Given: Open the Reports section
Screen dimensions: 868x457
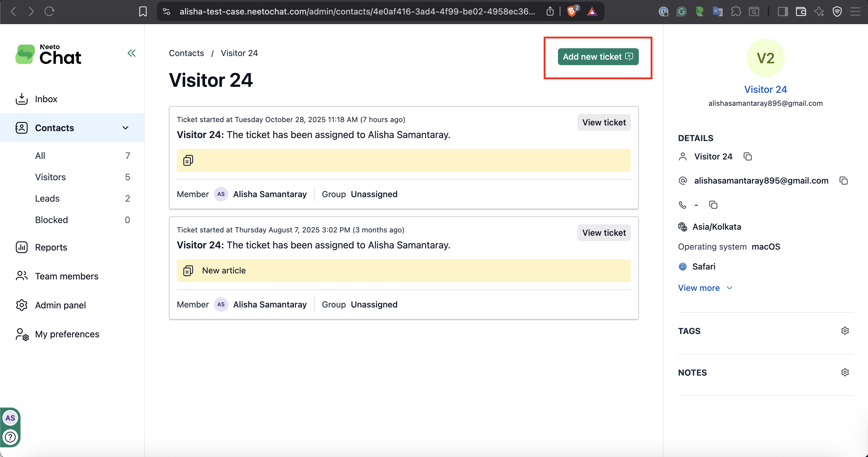Looking at the screenshot, I should (51, 247).
